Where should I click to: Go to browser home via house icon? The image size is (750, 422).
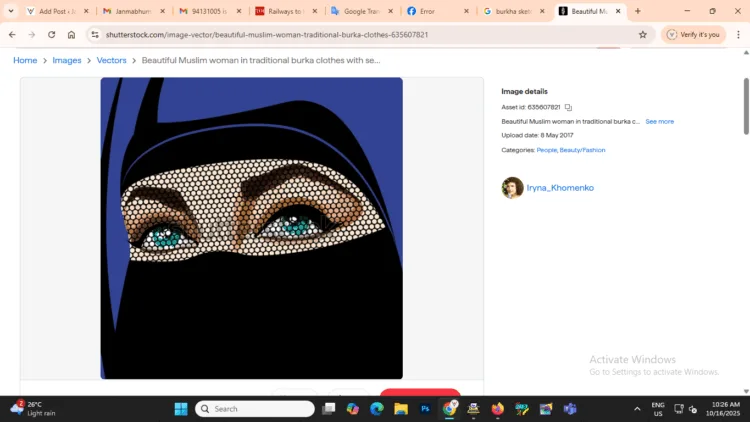(71, 34)
